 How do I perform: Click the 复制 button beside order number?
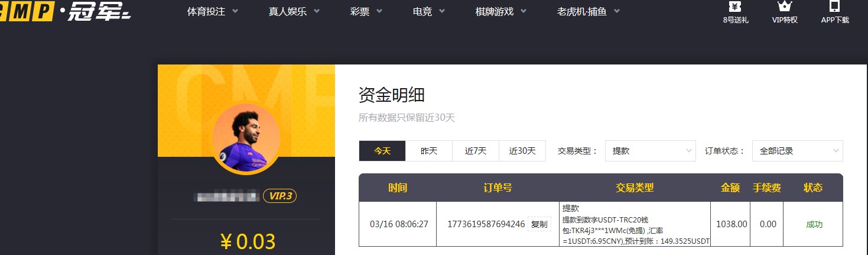pyautogui.click(x=539, y=224)
